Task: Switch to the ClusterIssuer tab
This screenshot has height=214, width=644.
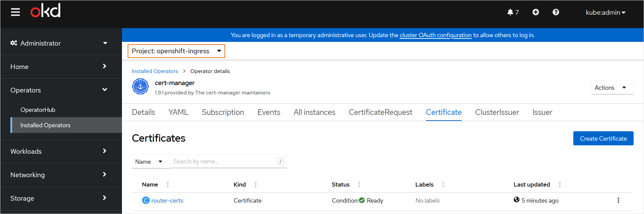Action: [x=497, y=112]
